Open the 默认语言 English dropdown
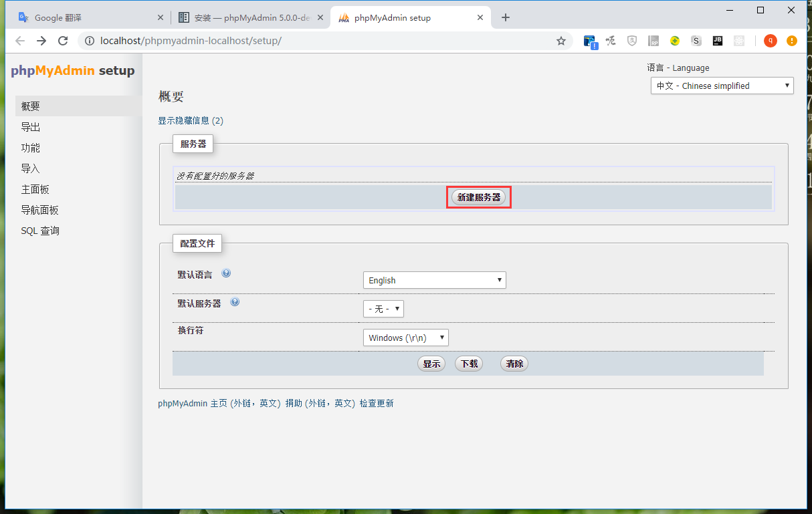 435,280
